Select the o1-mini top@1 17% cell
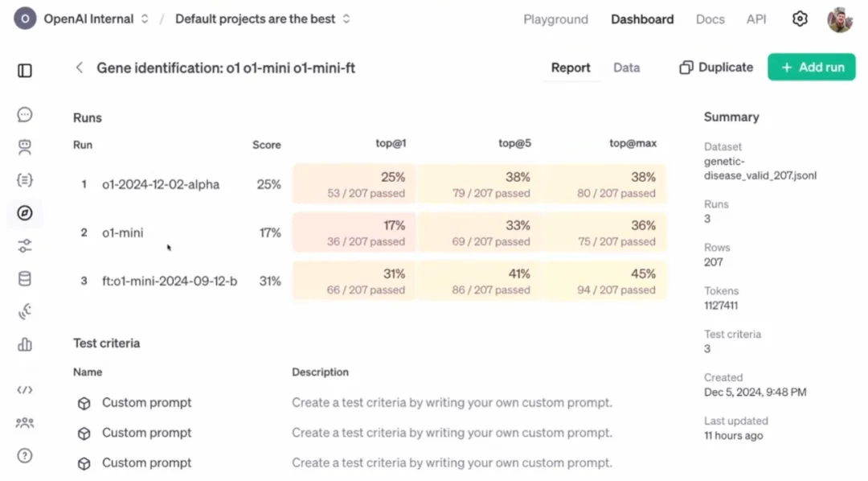 [x=354, y=232]
